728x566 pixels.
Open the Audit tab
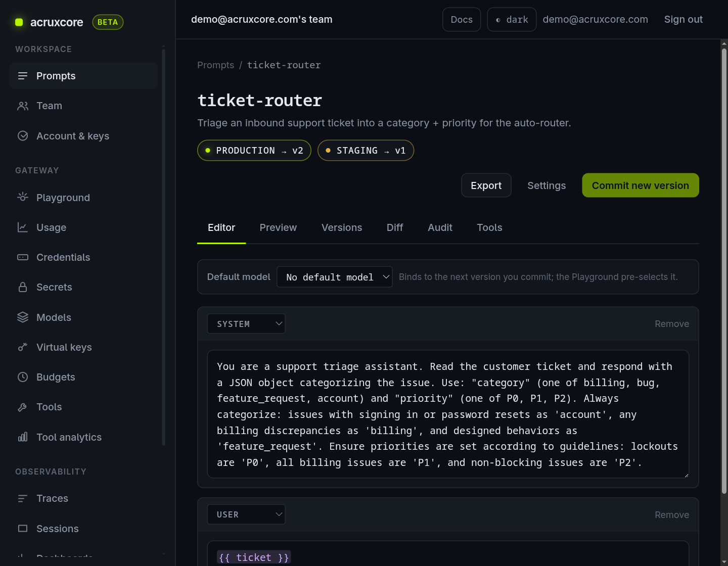[440, 228]
